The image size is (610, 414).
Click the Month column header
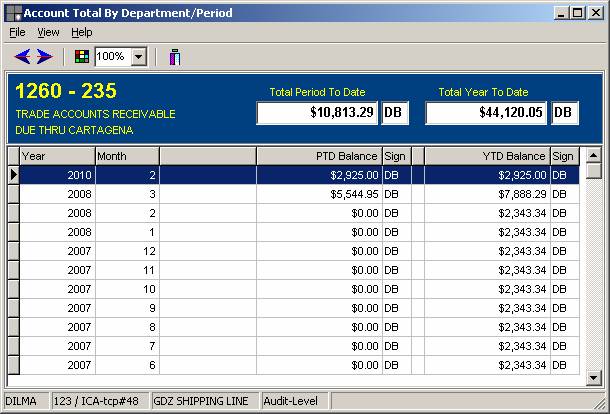tap(126, 156)
